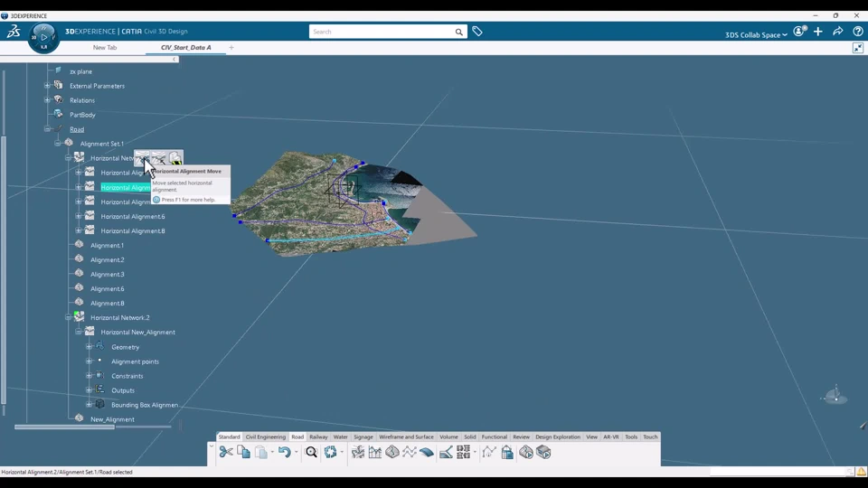This screenshot has width=868, height=488.
Task: Collapse the Alignment Set.1 node
Action: (58, 144)
